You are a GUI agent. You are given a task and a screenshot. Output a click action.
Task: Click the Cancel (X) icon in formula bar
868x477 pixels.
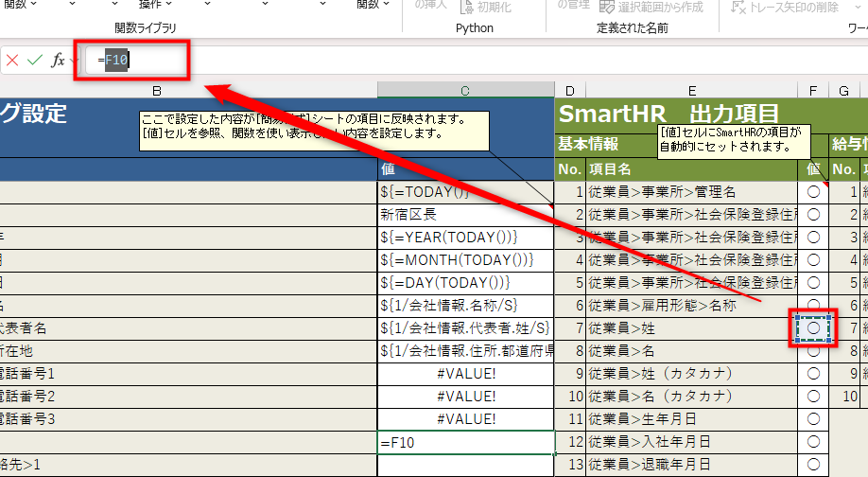click(12, 61)
